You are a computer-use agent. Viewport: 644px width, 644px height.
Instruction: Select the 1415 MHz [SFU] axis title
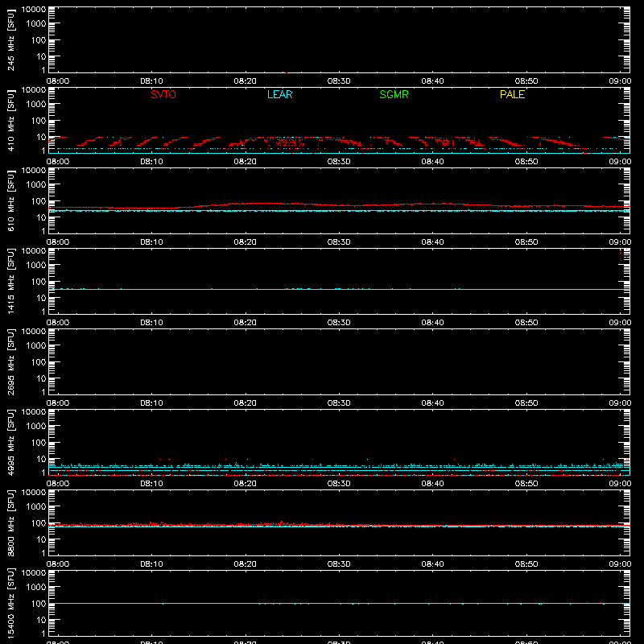point(11,281)
